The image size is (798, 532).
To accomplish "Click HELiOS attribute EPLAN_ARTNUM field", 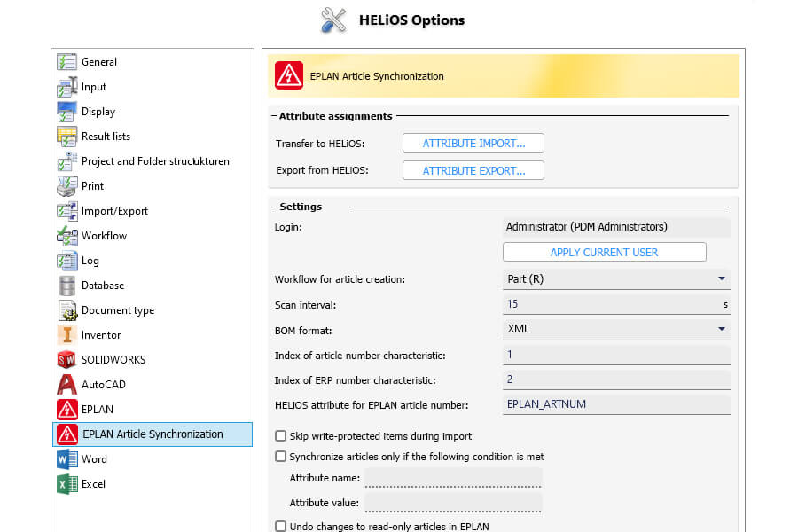I will [x=616, y=404].
